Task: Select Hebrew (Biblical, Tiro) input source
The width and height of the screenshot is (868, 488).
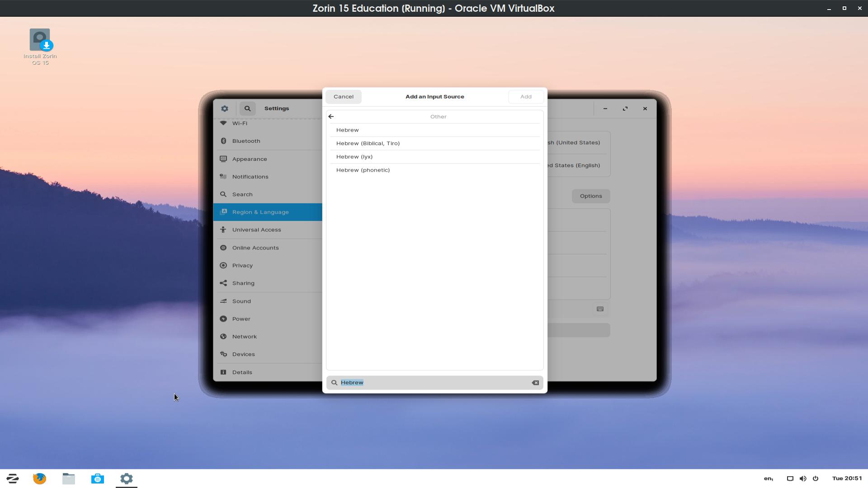Action: click(x=368, y=143)
